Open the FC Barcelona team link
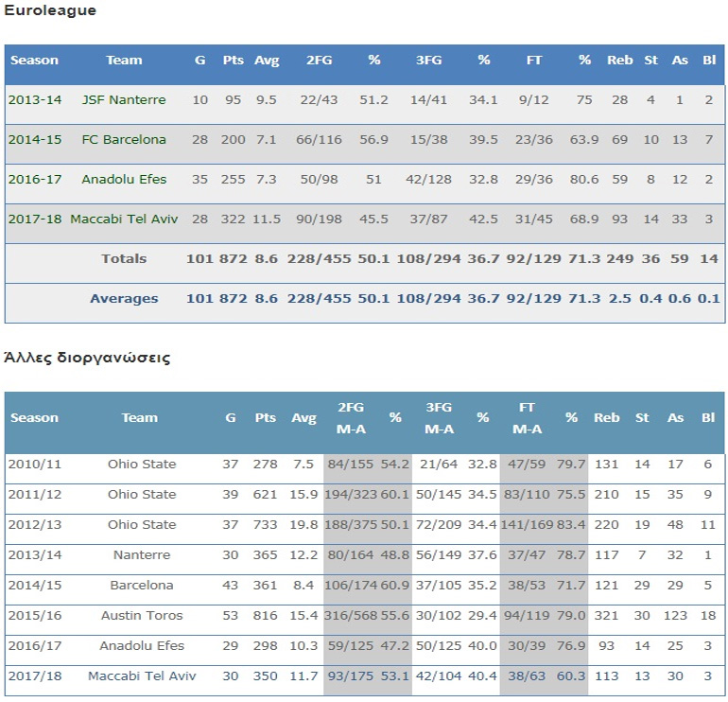The height and width of the screenshot is (702, 728). (123, 140)
